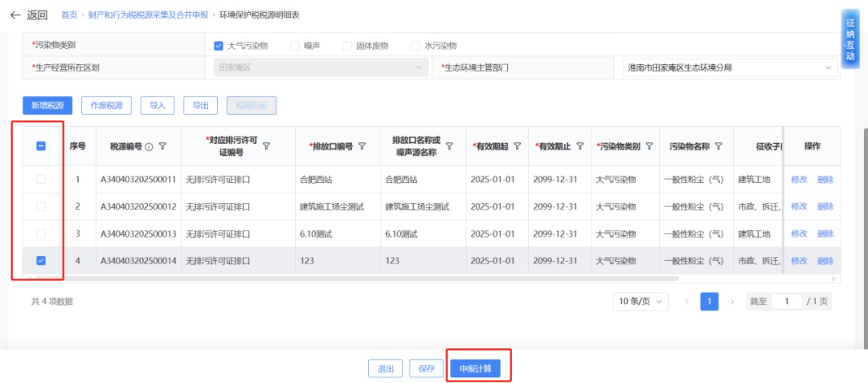The height and width of the screenshot is (383, 868).
Task: Enable the 水污染物 checkbox
Action: coord(416,46)
